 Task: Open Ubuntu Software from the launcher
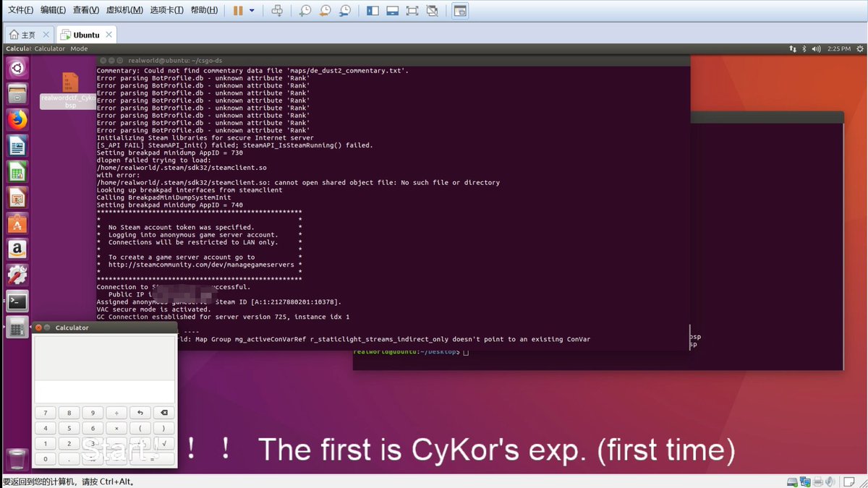click(x=17, y=223)
